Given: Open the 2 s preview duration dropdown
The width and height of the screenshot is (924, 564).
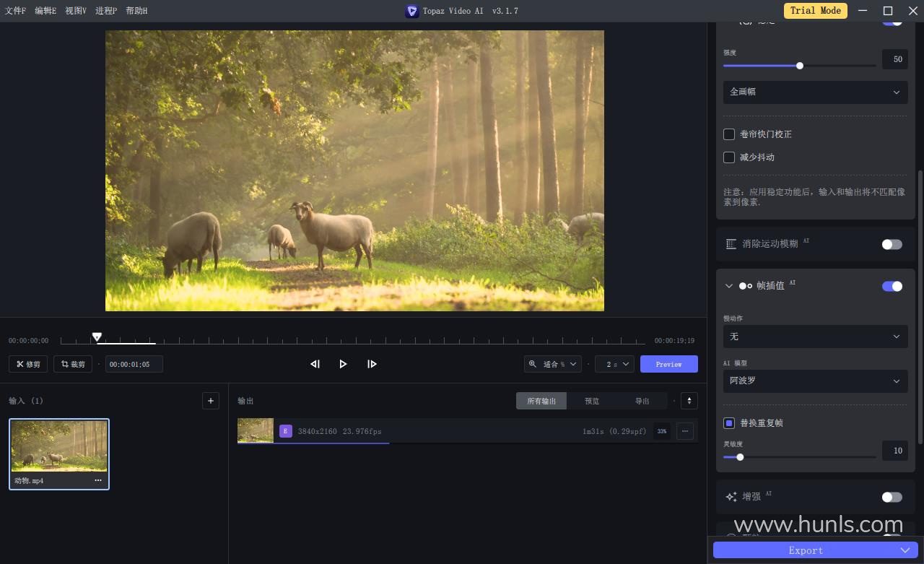Looking at the screenshot, I should (x=614, y=364).
